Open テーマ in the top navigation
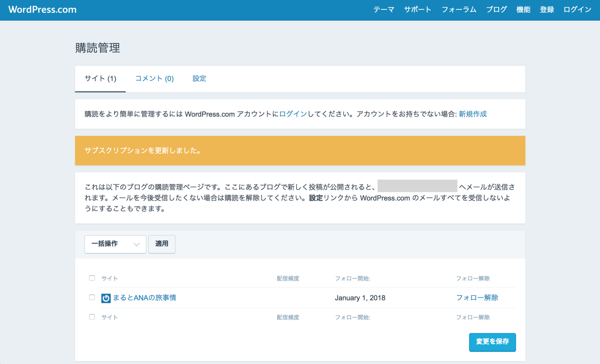Image resolution: width=600 pixels, height=364 pixels. [384, 10]
